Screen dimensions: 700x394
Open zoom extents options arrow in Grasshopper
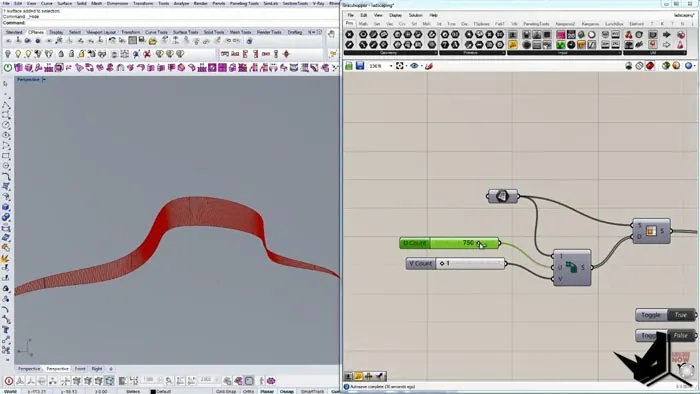click(x=406, y=66)
